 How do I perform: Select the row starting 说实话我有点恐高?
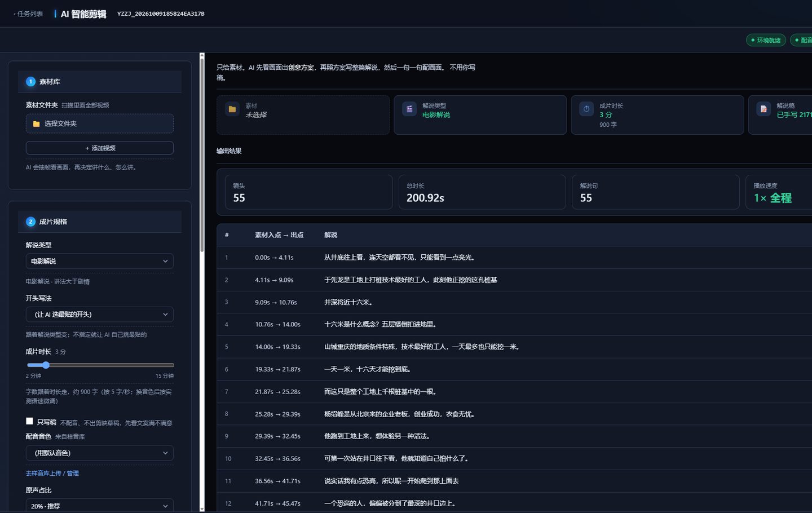coord(514,481)
